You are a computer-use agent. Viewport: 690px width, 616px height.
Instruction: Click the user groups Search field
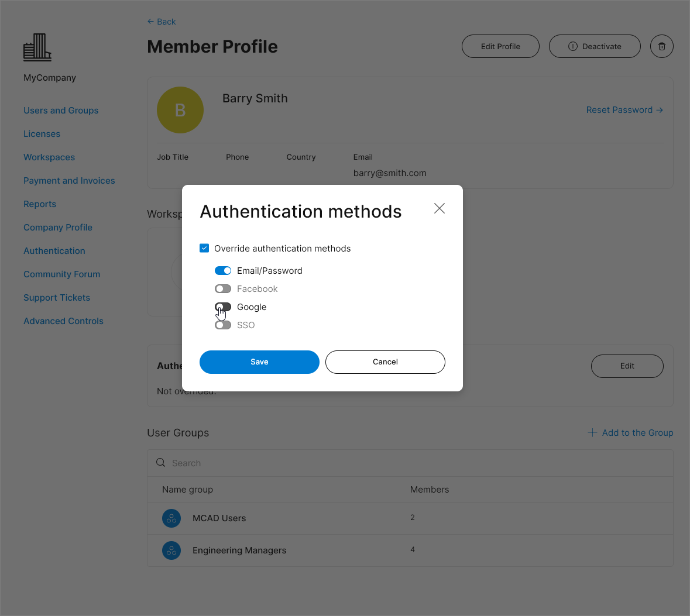(410, 463)
